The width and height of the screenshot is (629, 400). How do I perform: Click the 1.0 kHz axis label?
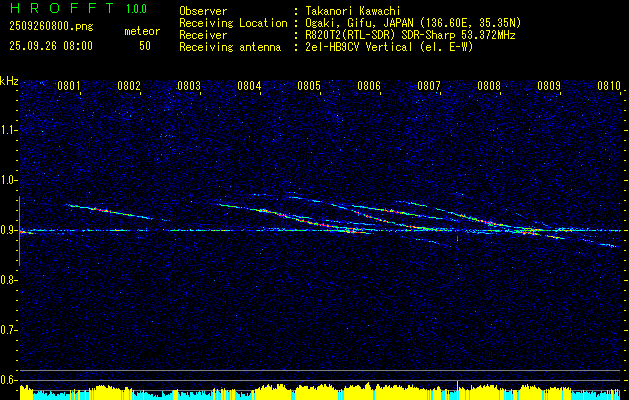pos(9,180)
